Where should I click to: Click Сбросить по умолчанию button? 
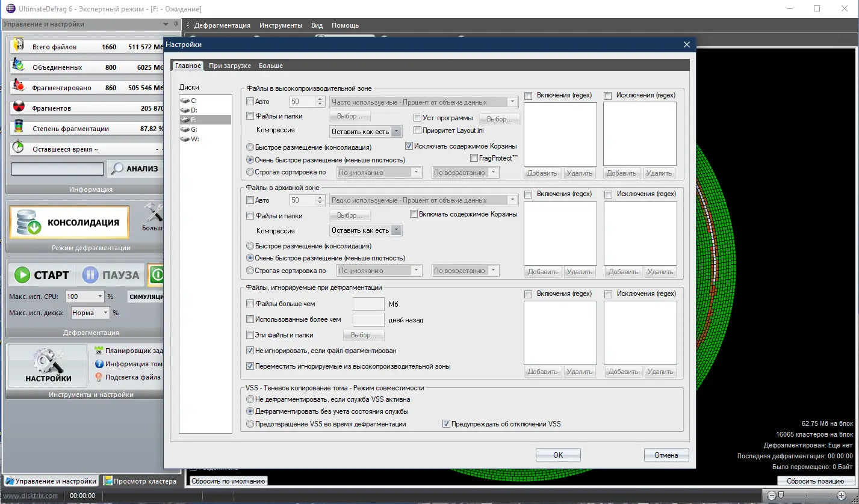point(228,481)
